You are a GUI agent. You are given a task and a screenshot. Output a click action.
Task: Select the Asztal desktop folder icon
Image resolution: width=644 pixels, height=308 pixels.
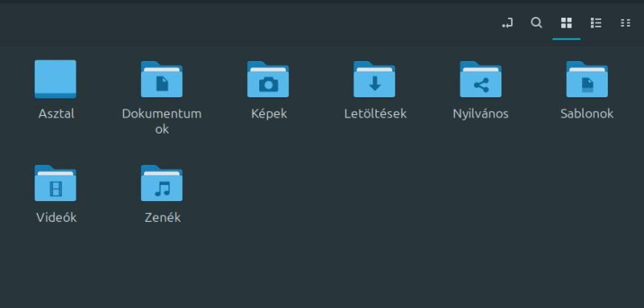(56, 79)
